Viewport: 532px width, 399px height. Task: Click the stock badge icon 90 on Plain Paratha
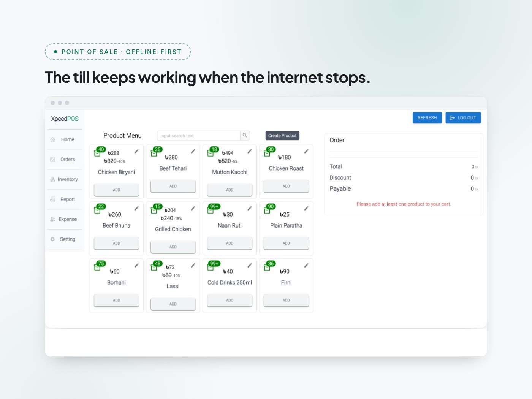tap(269, 209)
